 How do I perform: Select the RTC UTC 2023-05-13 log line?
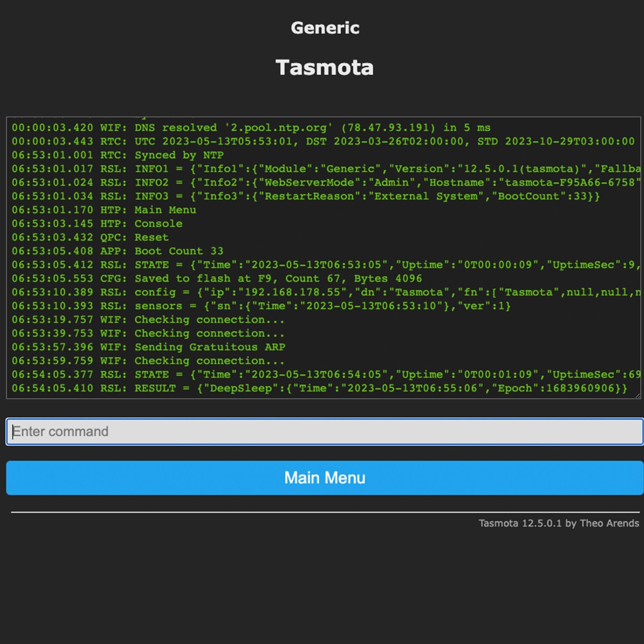click(x=323, y=141)
